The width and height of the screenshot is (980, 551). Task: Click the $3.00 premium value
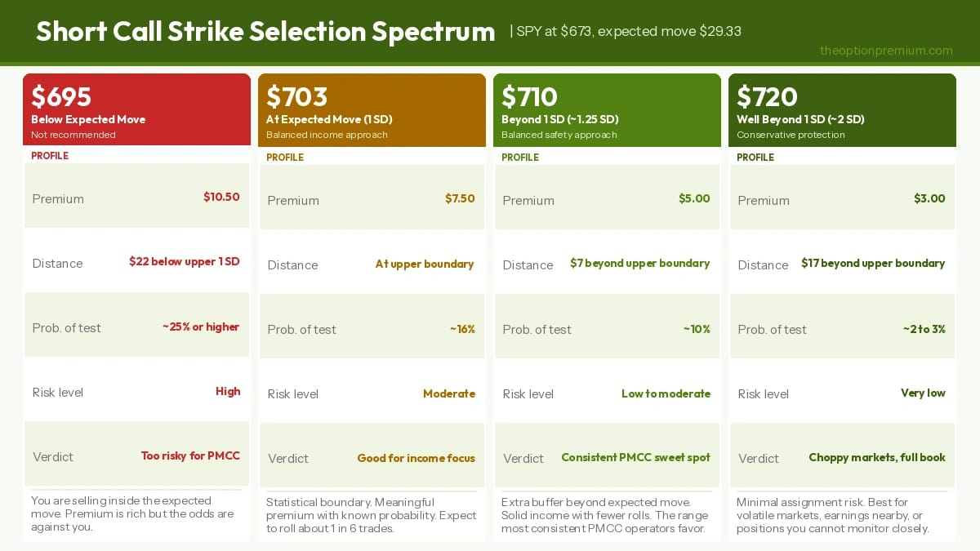tap(929, 198)
